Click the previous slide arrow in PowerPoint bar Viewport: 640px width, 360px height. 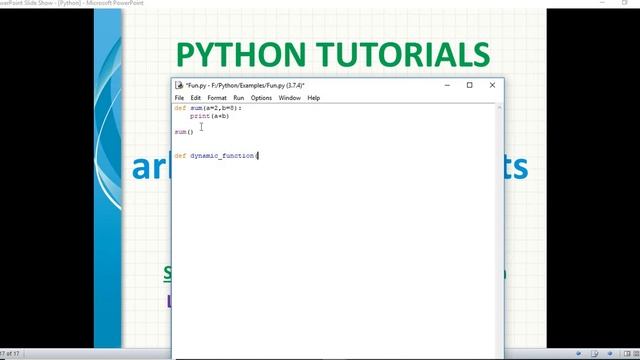(x=578, y=354)
